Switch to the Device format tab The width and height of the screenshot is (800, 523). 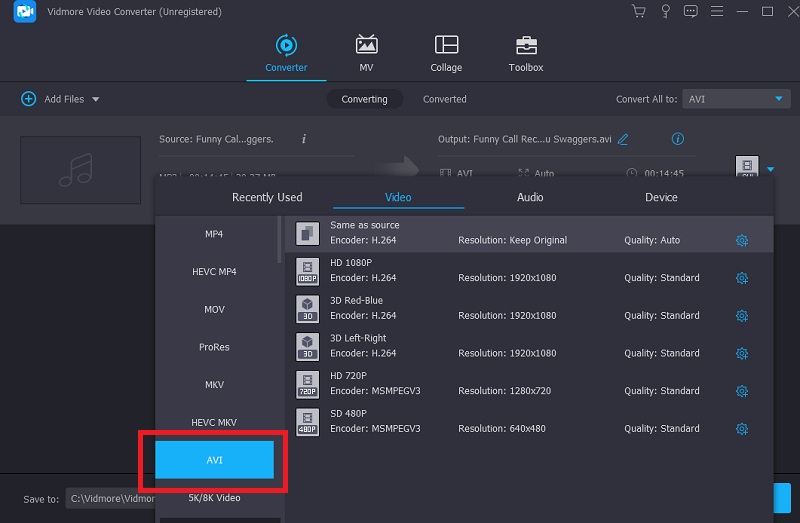coord(661,197)
